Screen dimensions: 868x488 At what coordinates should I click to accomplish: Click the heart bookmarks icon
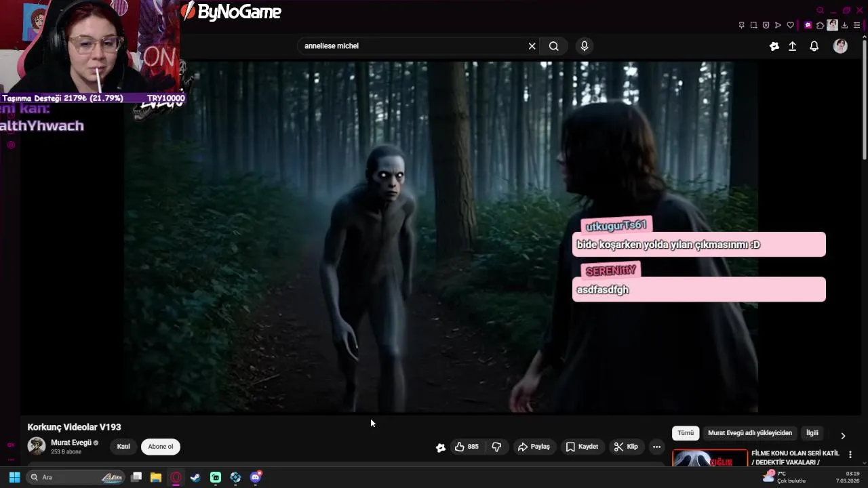point(790,25)
